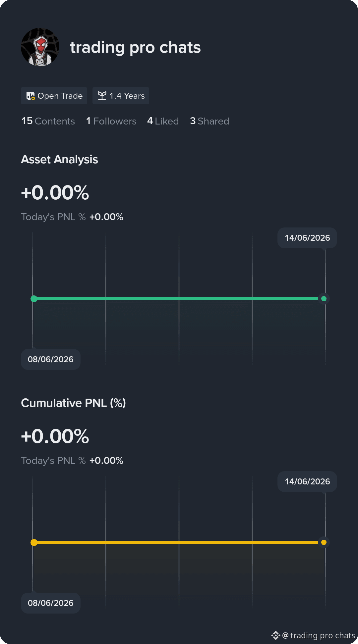358x644 pixels.
Task: Click the Open Trade chart icon
Action: coord(30,96)
